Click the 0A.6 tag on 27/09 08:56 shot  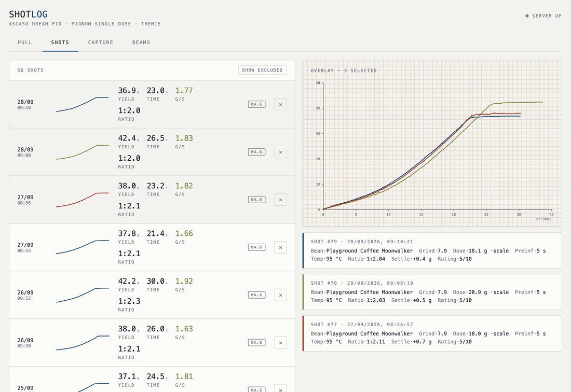pyautogui.click(x=257, y=200)
